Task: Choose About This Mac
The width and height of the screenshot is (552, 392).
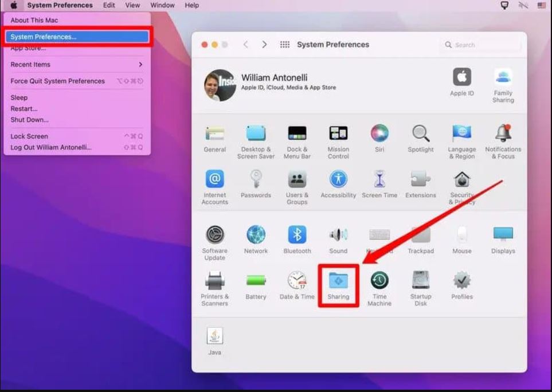Action: (x=77, y=21)
